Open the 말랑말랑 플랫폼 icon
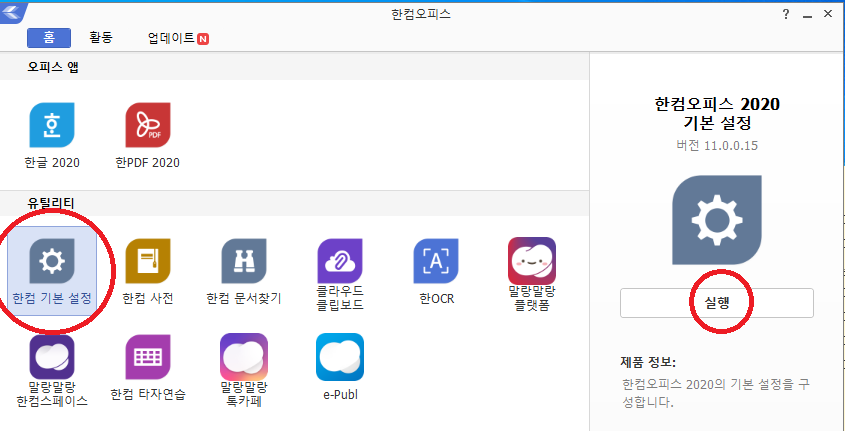 (532, 261)
